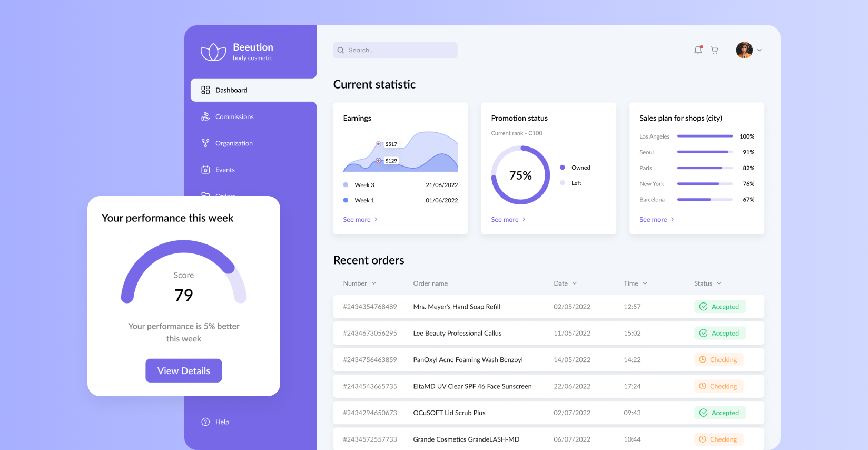The width and height of the screenshot is (868, 450).
Task: Click chevron next to Sales plan See more
Action: pos(673,220)
